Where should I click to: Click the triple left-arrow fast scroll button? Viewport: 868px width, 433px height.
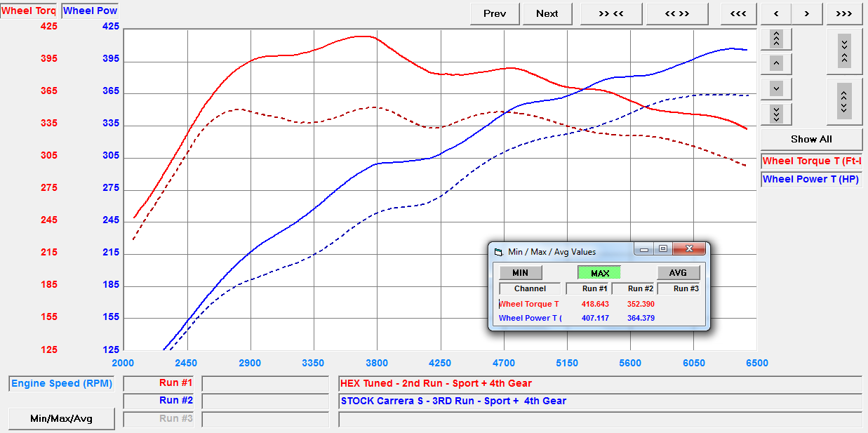(x=738, y=13)
